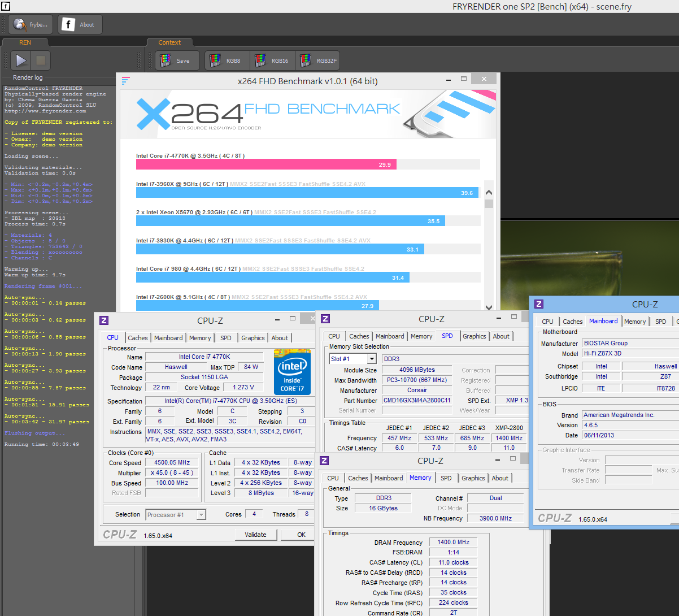
Task: Click the x264 benchmark menu icon
Action: pyautogui.click(x=125, y=81)
